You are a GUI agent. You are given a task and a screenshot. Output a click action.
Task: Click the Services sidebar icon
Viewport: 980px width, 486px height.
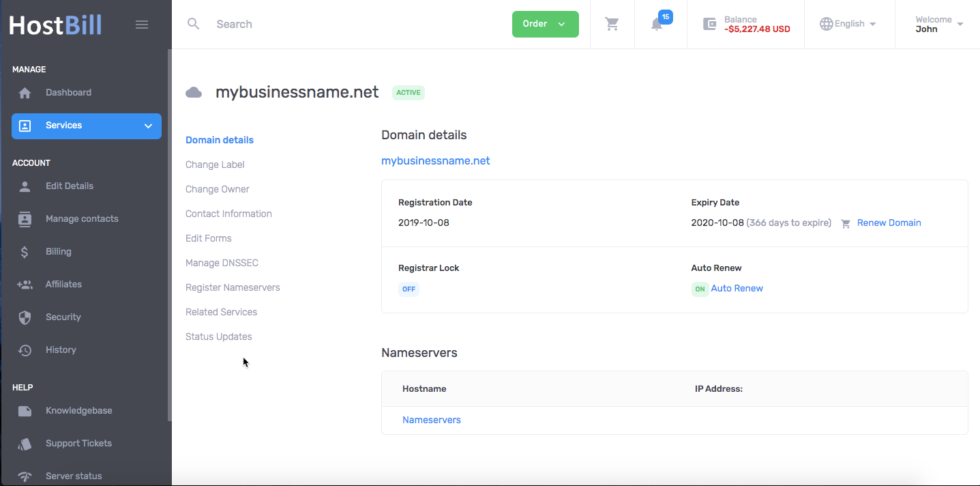[25, 126]
